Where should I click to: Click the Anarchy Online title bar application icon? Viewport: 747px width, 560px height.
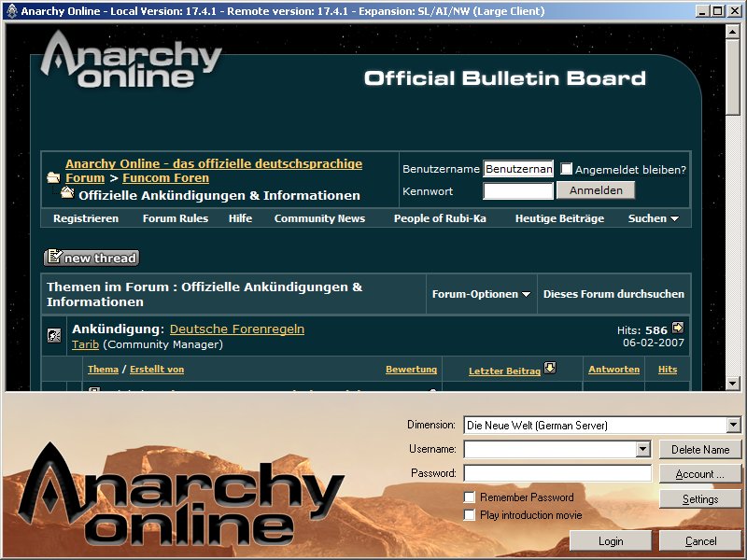(x=11, y=10)
